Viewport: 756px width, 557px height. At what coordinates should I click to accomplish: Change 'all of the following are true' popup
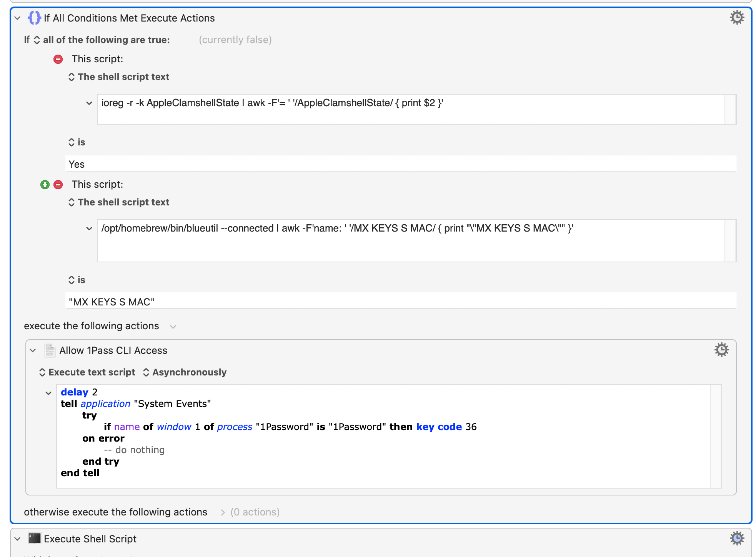pos(102,40)
